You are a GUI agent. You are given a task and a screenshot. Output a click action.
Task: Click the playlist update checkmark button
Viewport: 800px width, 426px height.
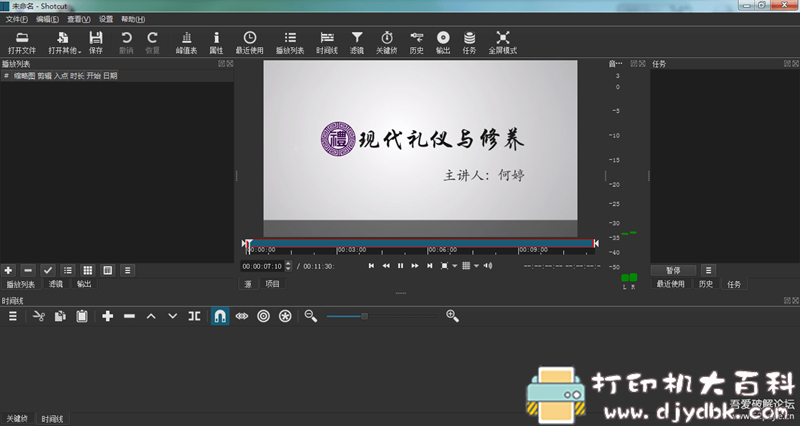(x=48, y=270)
